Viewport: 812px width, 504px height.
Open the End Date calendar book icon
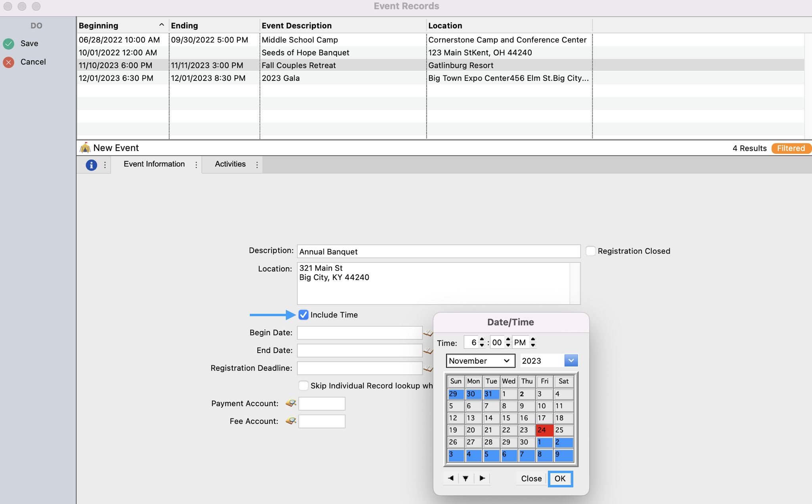(428, 351)
